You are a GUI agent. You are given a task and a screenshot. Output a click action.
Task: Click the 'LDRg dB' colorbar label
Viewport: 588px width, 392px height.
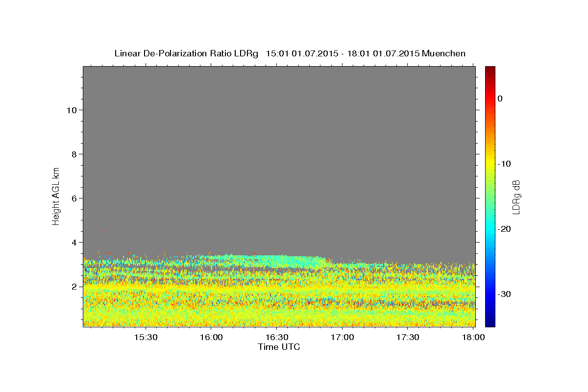point(515,196)
